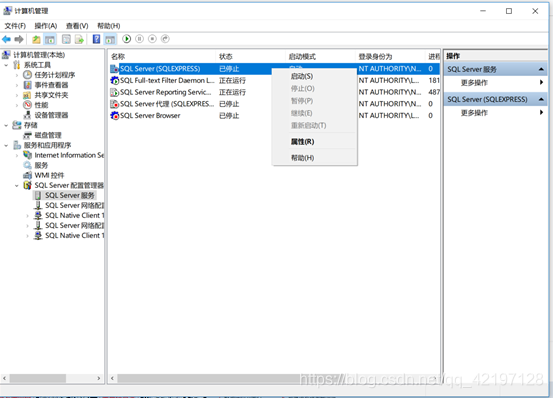Screen dimensions: 553x398
Task: Choose 属性(R) from the context menu
Action: tap(315, 142)
